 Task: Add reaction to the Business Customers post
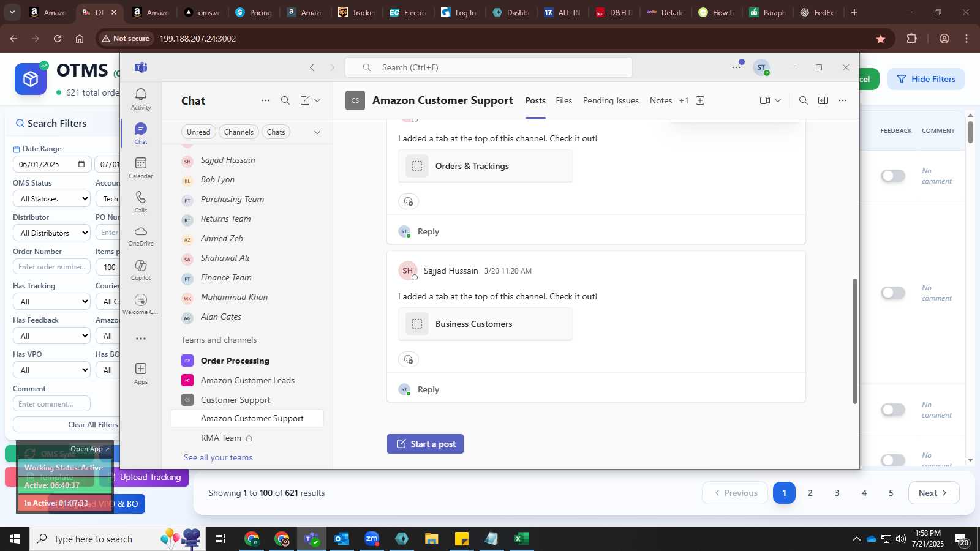click(x=409, y=359)
